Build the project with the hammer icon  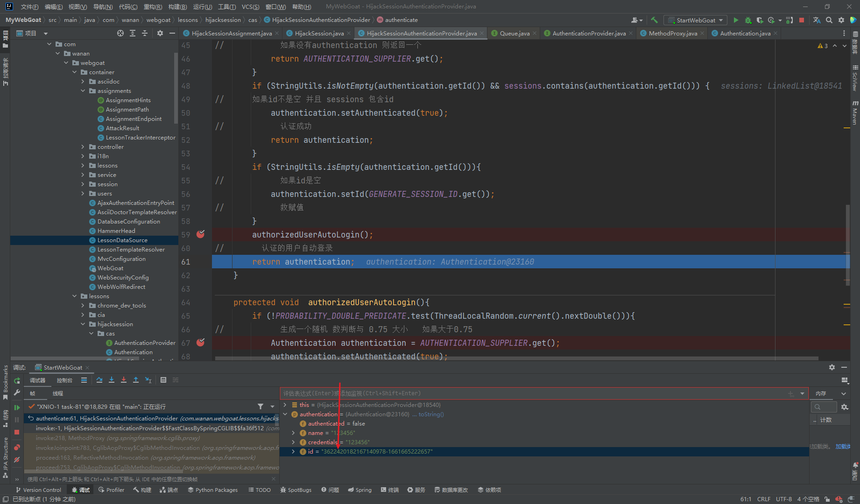click(x=654, y=20)
